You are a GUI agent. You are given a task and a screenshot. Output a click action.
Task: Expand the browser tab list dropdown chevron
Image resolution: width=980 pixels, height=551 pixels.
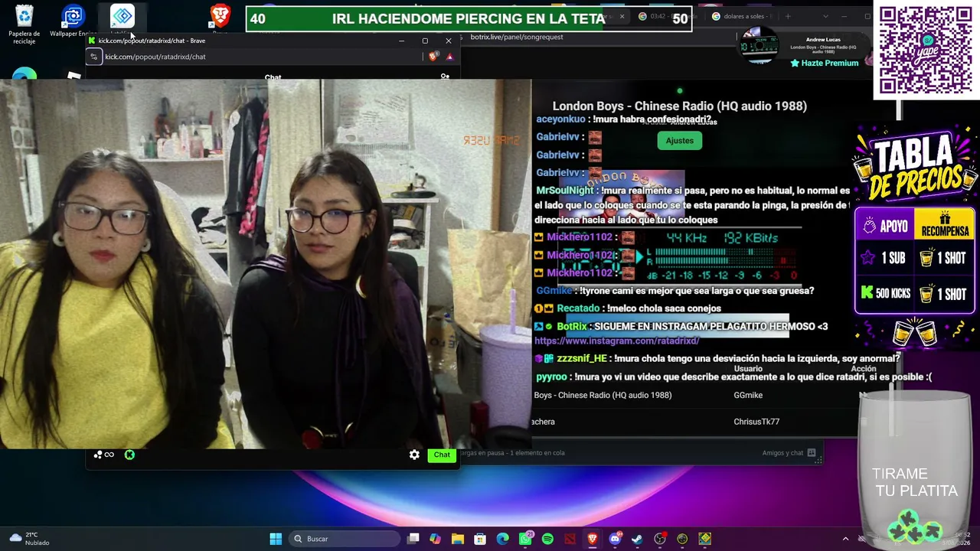[x=825, y=16]
